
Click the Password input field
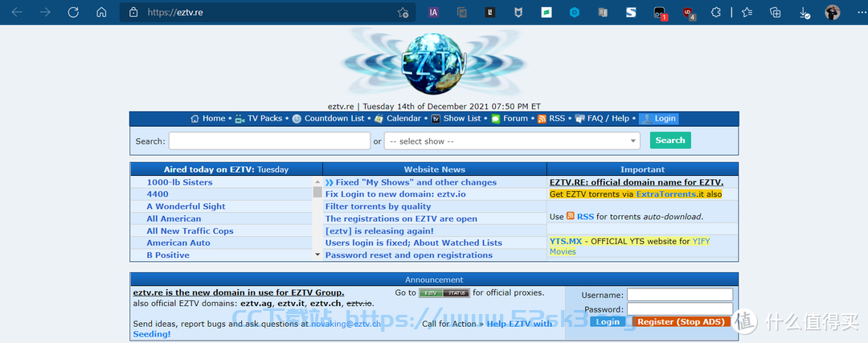[x=680, y=309]
